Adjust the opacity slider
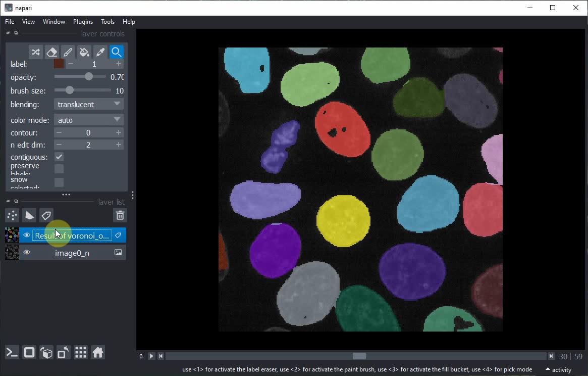 point(89,77)
